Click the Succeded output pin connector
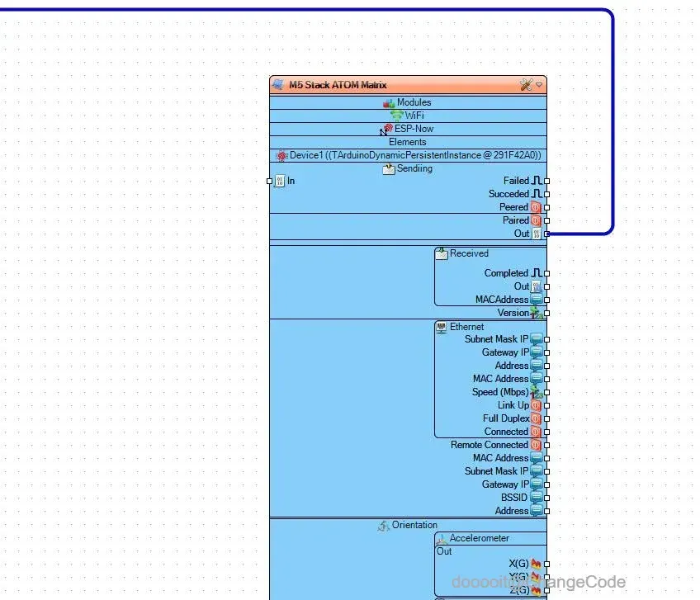 [546, 194]
